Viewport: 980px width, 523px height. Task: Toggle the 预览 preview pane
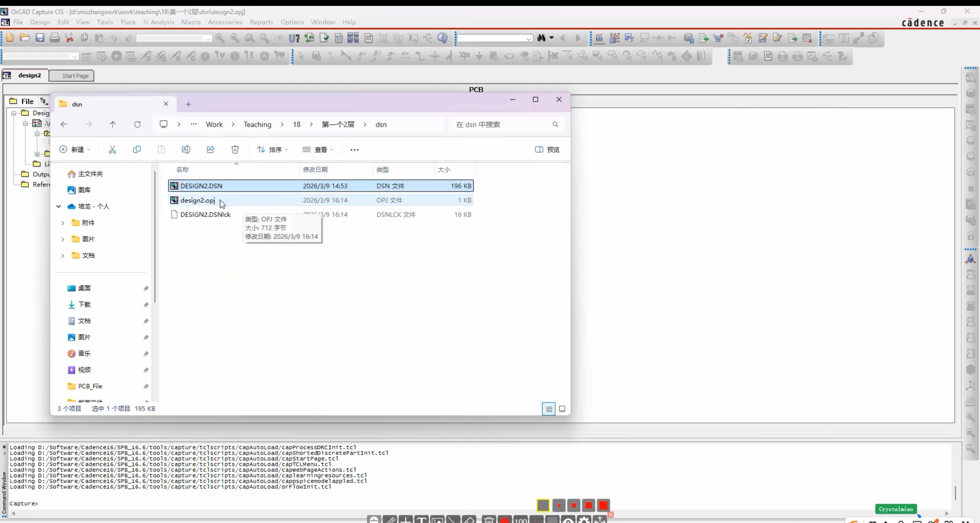(547, 149)
